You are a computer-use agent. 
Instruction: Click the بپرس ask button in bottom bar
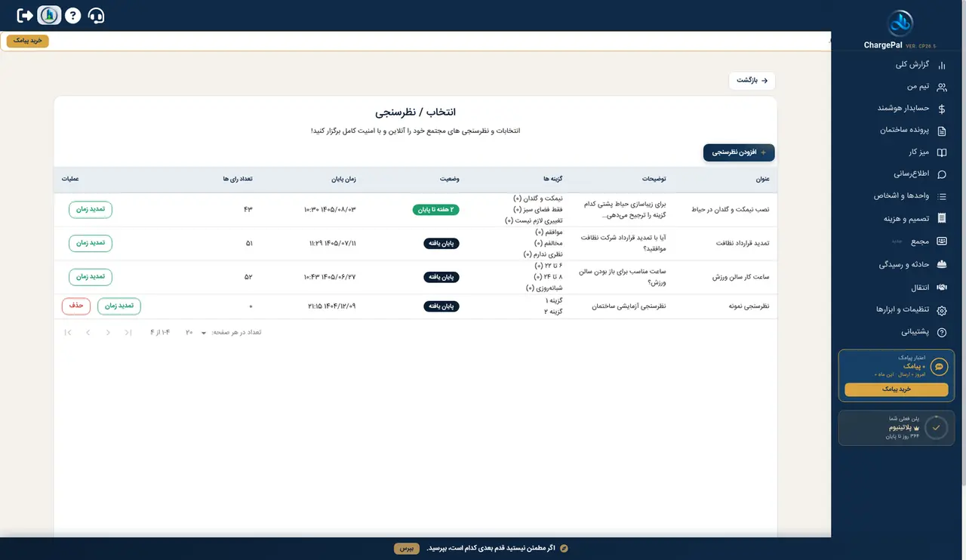coord(407,548)
